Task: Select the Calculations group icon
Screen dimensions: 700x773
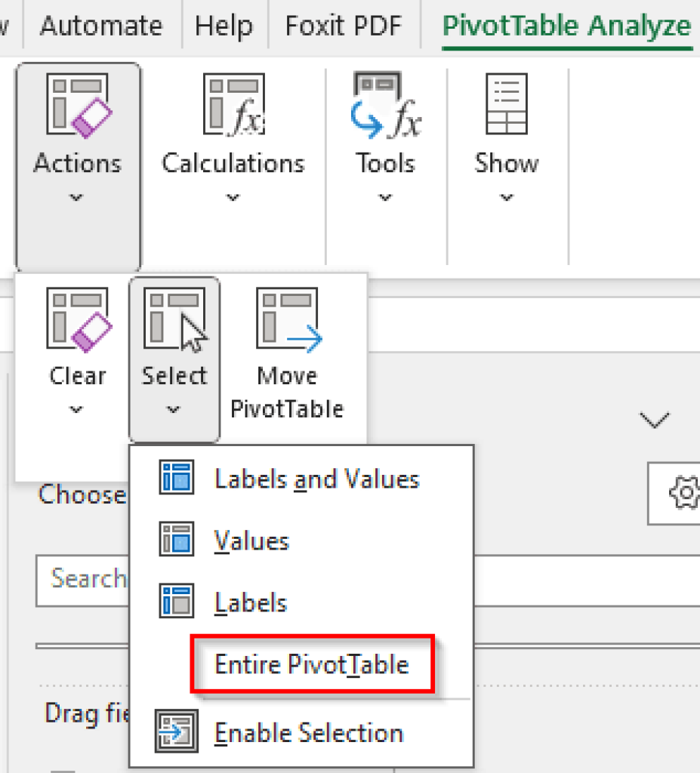Action: pos(233,103)
